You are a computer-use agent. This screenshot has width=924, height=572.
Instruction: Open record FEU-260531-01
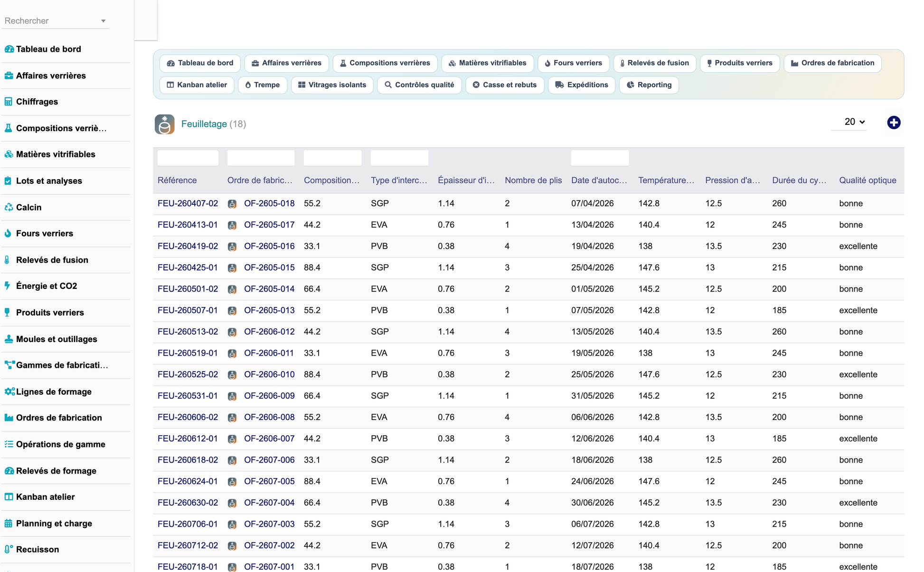[188, 396]
